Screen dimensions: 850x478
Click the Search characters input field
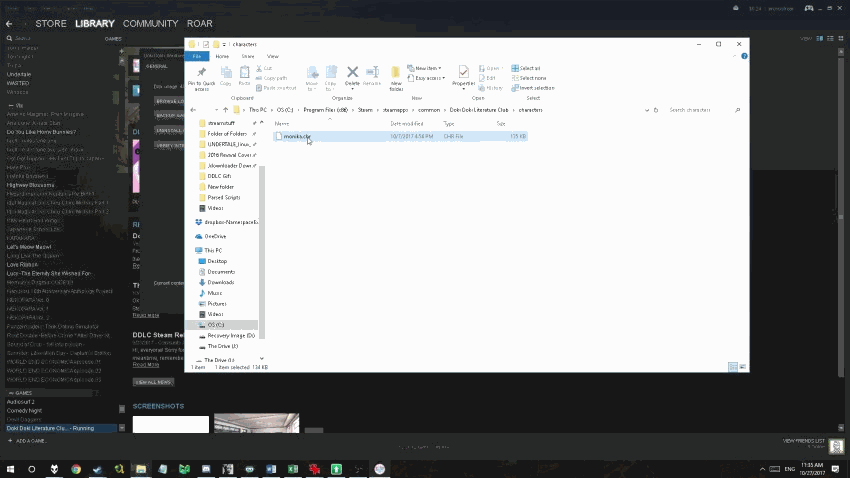(700, 110)
